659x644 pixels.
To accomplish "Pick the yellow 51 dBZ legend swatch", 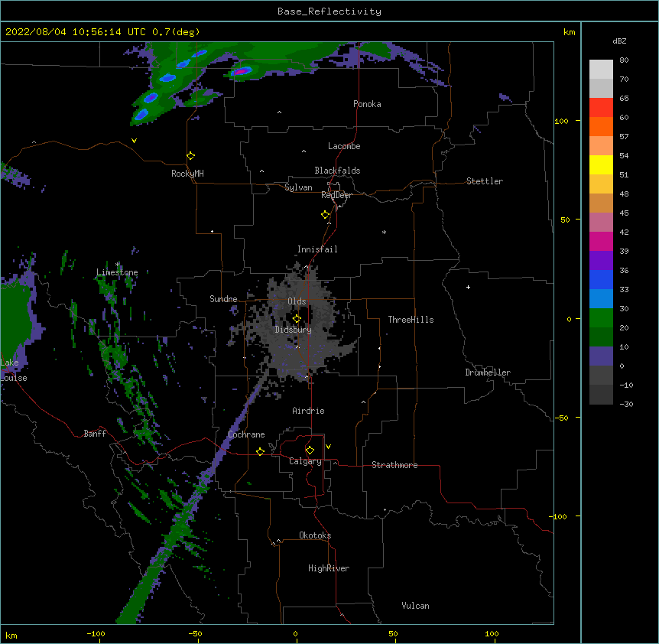I will point(601,164).
